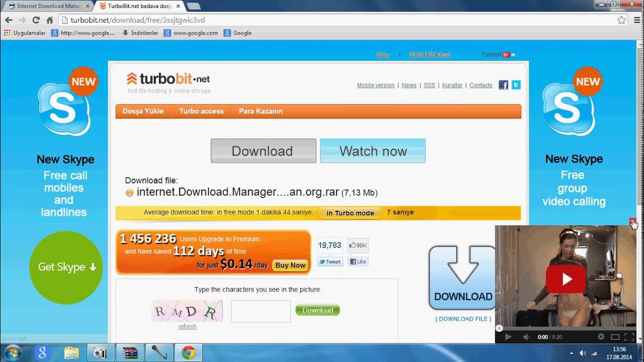Refresh the captcha image

[x=187, y=326]
